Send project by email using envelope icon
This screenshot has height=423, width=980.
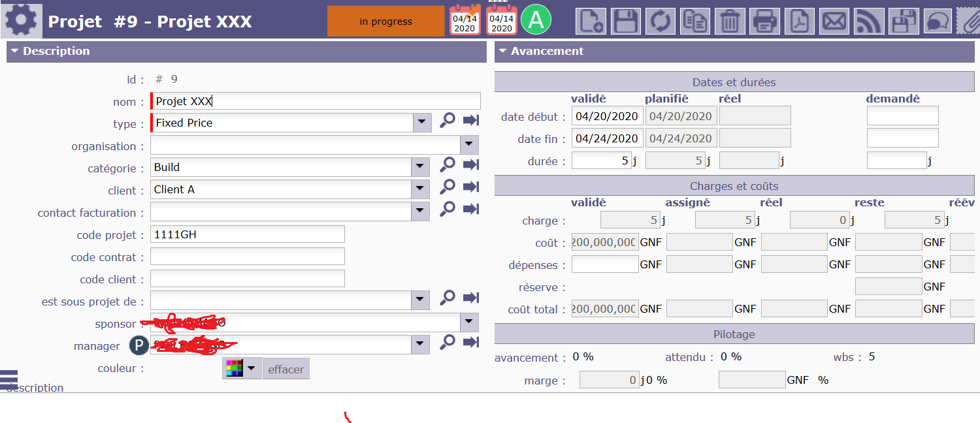pos(834,22)
